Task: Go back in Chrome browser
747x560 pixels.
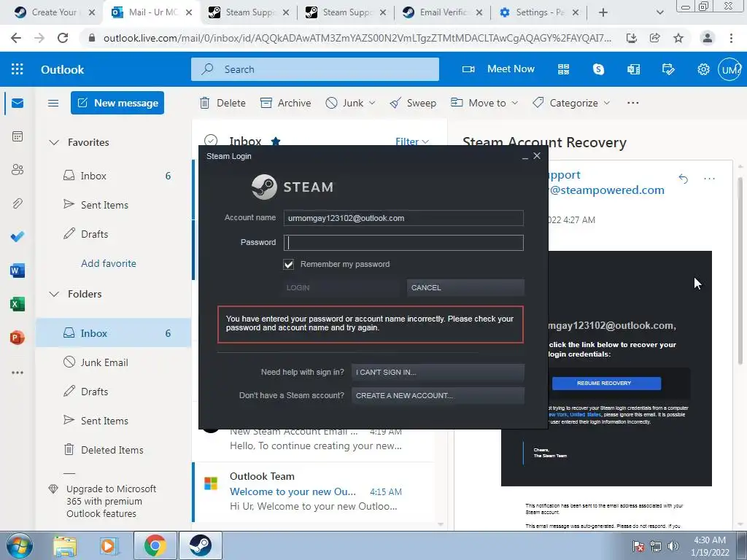Action: 16,38
